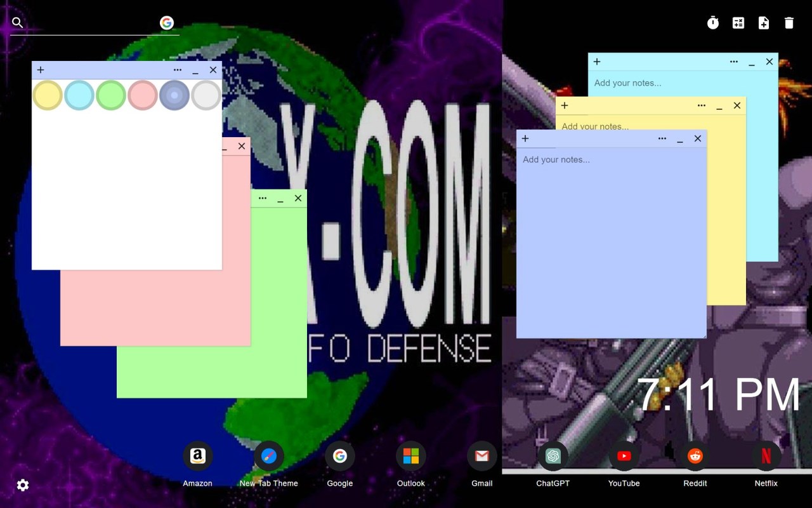The image size is (812, 508).
Task: Close the cyan note
Action: click(769, 62)
